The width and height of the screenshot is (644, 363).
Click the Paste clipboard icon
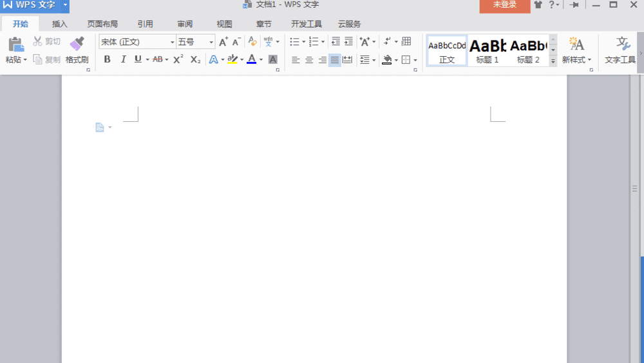point(15,44)
